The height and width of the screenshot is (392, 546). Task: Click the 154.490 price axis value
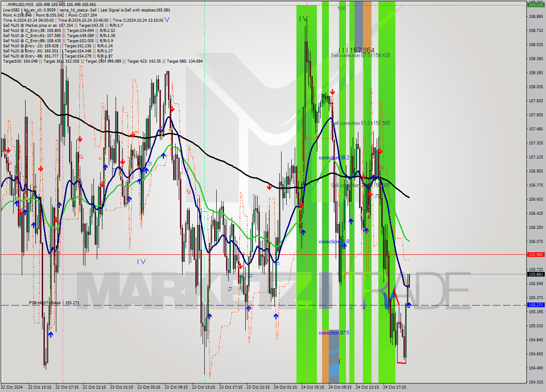[x=536, y=368]
